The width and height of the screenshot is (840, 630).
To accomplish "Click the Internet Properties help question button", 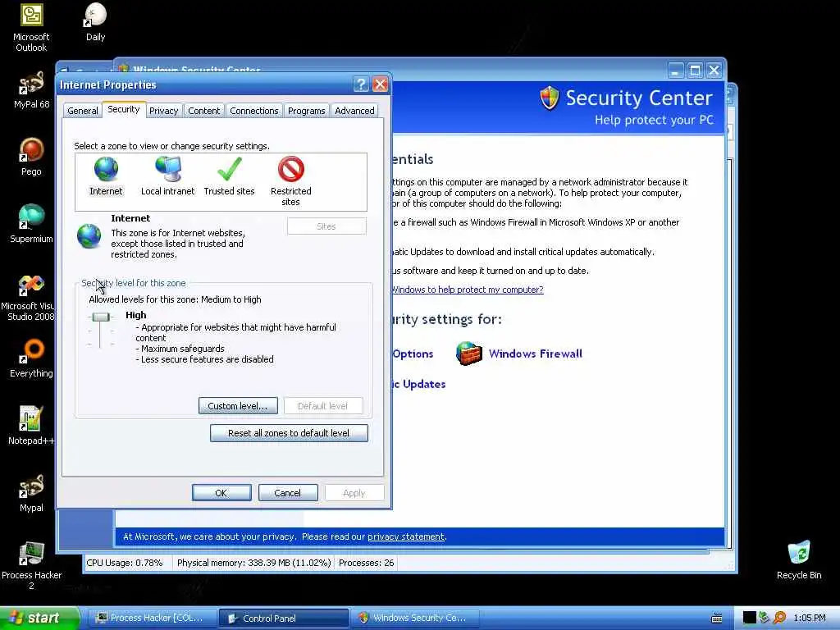I will [361, 84].
